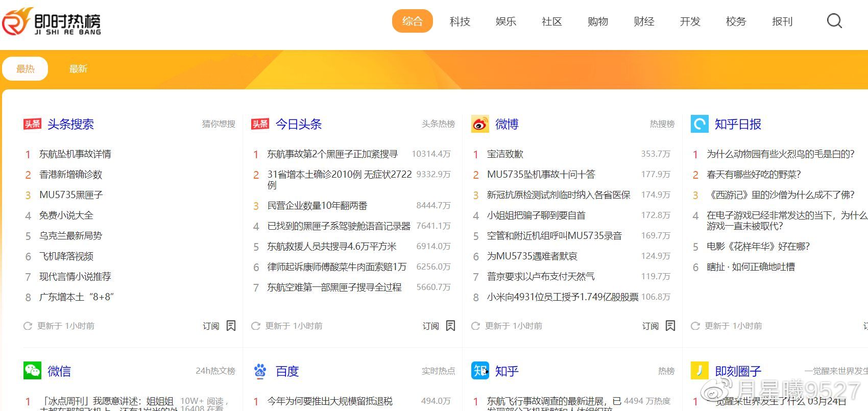This screenshot has width=868, height=411.
Task: Switch to the 最新 sorting toggle
Action: coord(78,69)
